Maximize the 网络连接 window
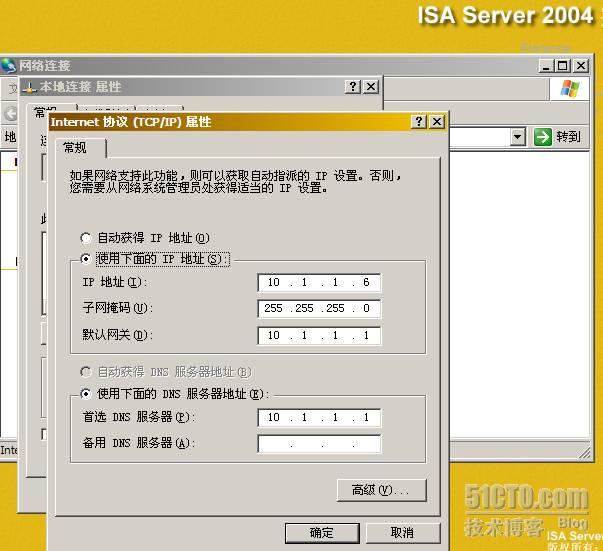The width and height of the screenshot is (603, 551). click(x=563, y=66)
